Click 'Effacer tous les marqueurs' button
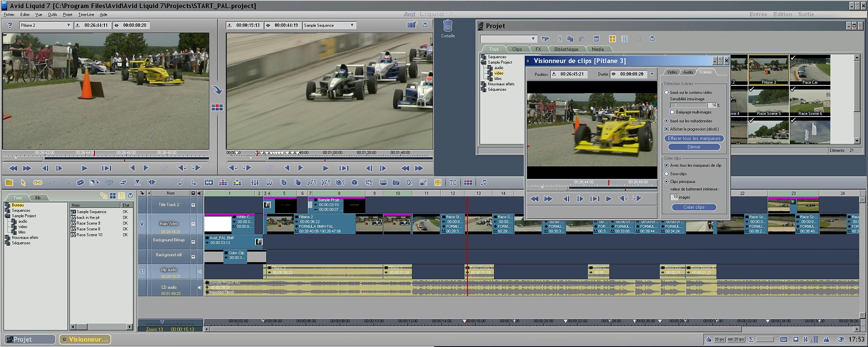 (x=694, y=138)
